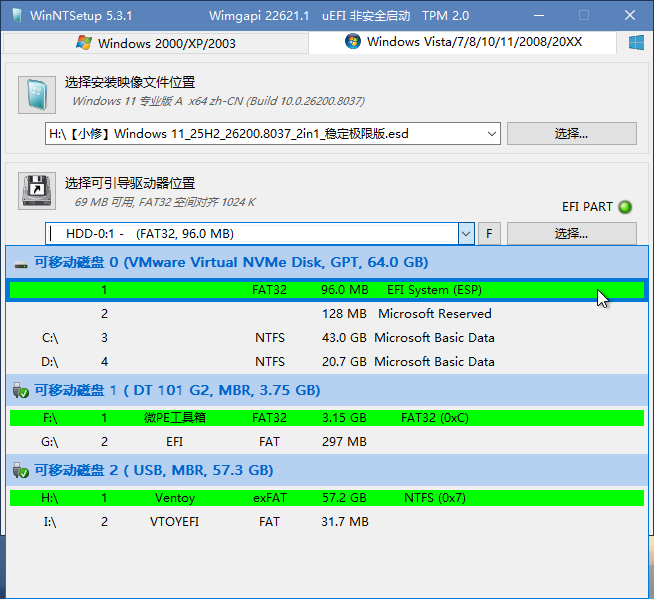This screenshot has width=654, height=599.
Task: Open the image file path dropdown
Action: [492, 134]
